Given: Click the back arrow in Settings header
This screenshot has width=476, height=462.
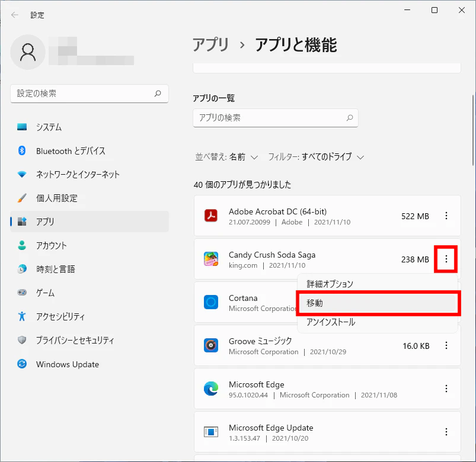Looking at the screenshot, I should [15, 15].
